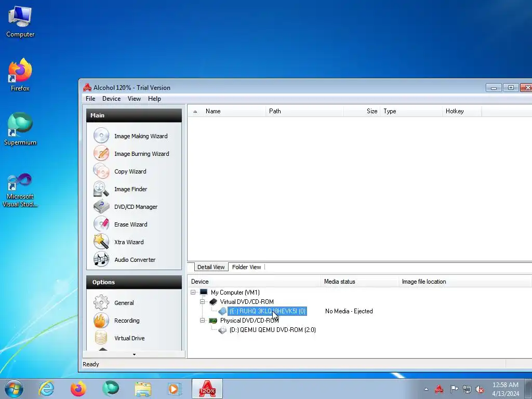Open the File menu
Viewport: 532px width, 399px height.
tap(90, 99)
